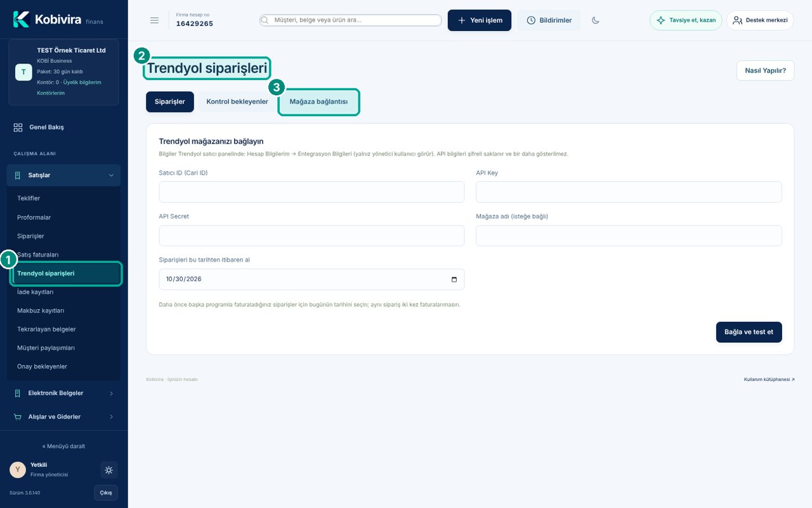This screenshot has height=508, width=812.
Task: Switch to Kontrol bekleyenler tab
Action: [237, 102]
